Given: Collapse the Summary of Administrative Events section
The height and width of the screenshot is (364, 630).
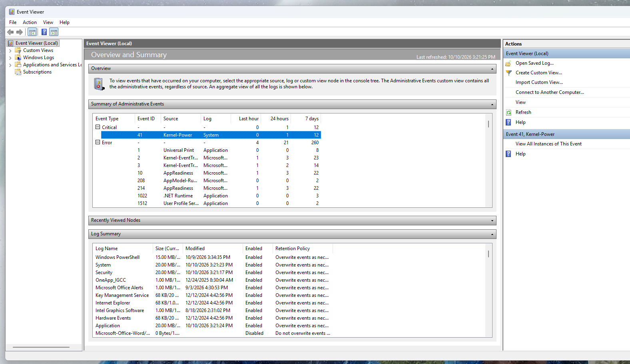Looking at the screenshot, I should 492,104.
